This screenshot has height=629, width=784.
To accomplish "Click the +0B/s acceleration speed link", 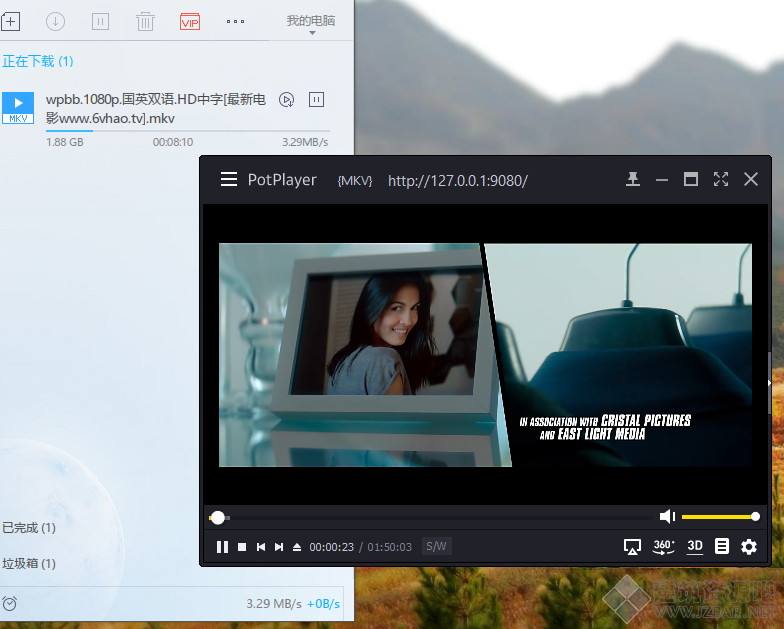I will [324, 604].
